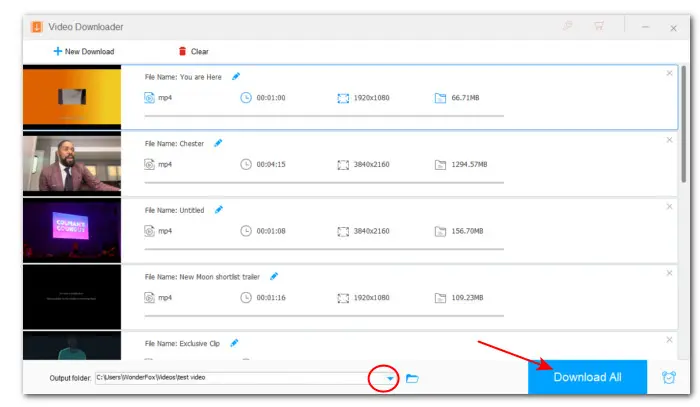
Task: Edit the 'You are Here' file name
Action: tap(236, 76)
